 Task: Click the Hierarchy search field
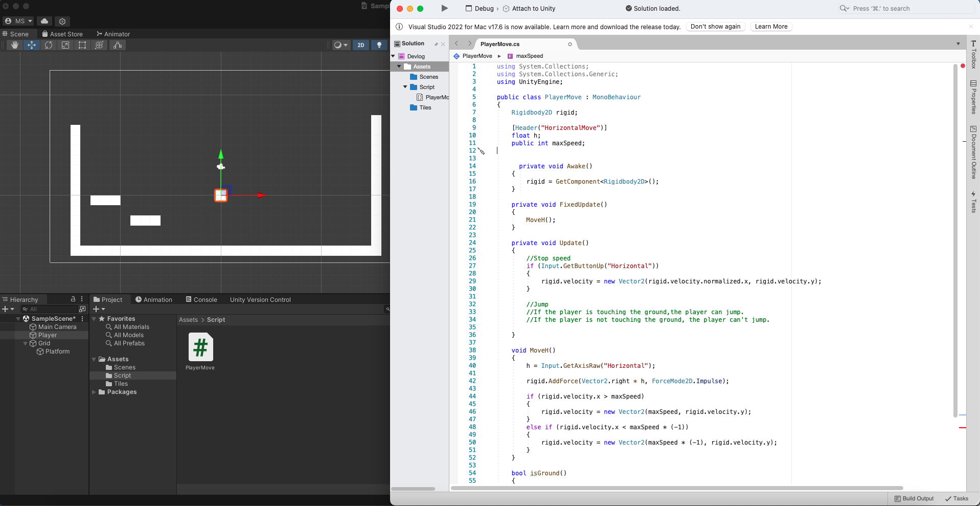click(x=51, y=309)
